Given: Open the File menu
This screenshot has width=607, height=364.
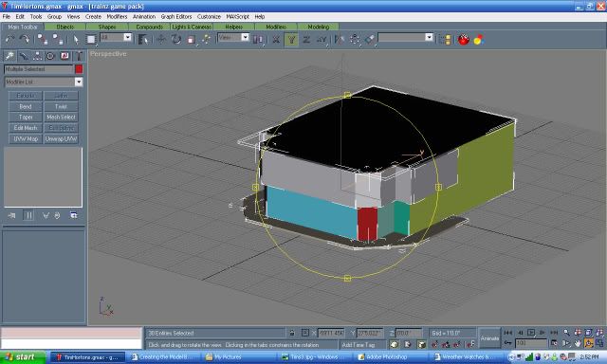Looking at the screenshot, I should 7,17.
